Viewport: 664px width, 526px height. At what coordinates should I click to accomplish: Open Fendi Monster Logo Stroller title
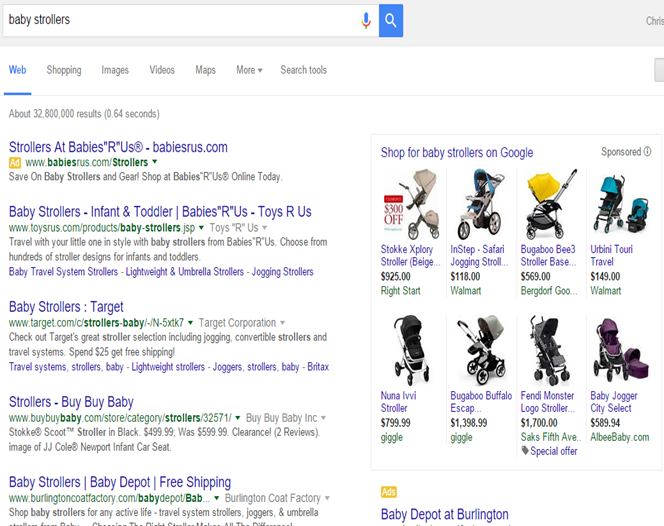tap(548, 402)
